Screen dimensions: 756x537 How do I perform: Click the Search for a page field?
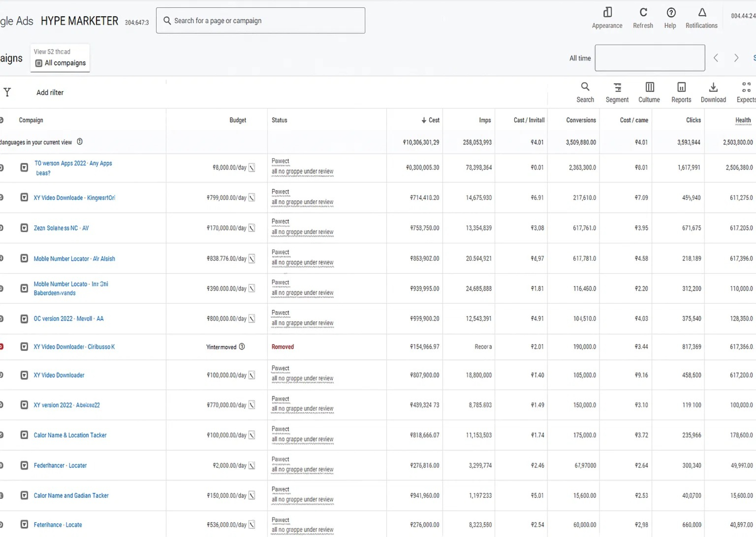[260, 21]
